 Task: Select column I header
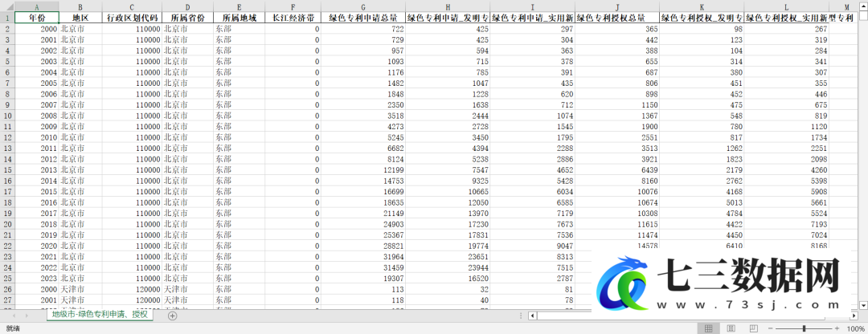coord(533,7)
